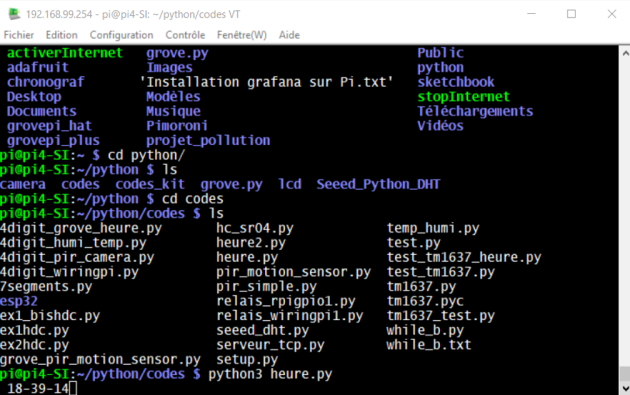Click the Modèles directory name

tap(173, 96)
